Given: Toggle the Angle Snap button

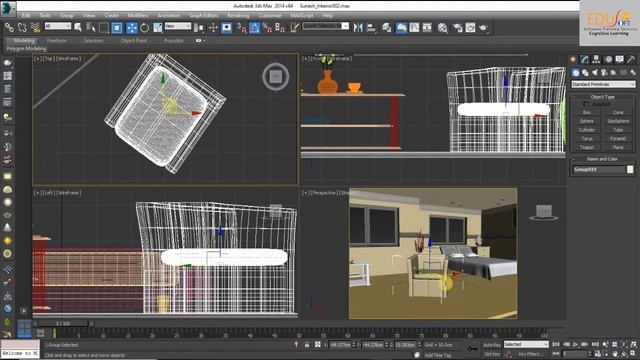Looking at the screenshot, I should [x=254, y=27].
